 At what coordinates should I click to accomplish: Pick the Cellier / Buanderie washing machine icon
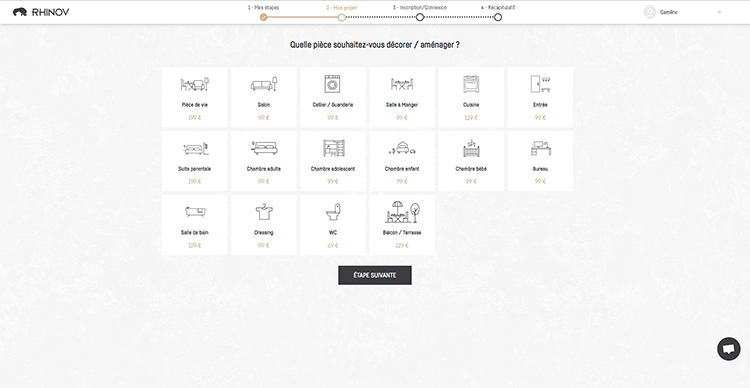point(332,84)
